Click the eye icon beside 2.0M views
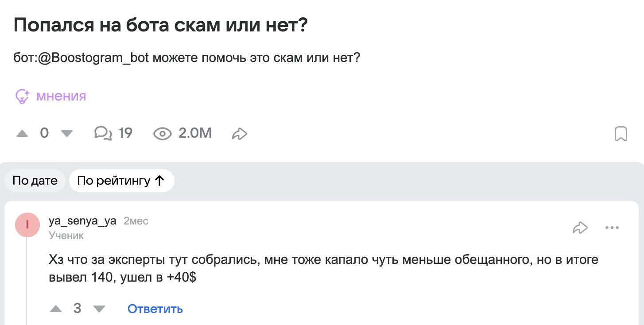Screen dimensions: 644x325 click(x=162, y=133)
